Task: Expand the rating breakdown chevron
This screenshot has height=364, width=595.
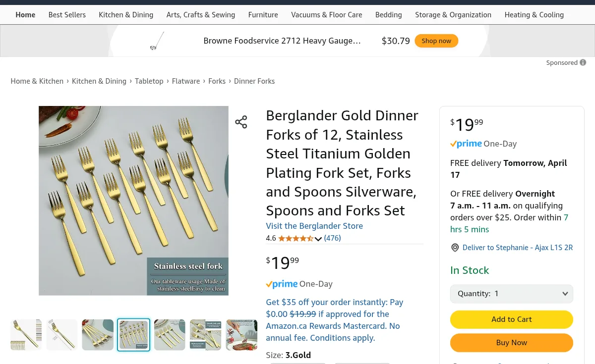Action: click(318, 239)
